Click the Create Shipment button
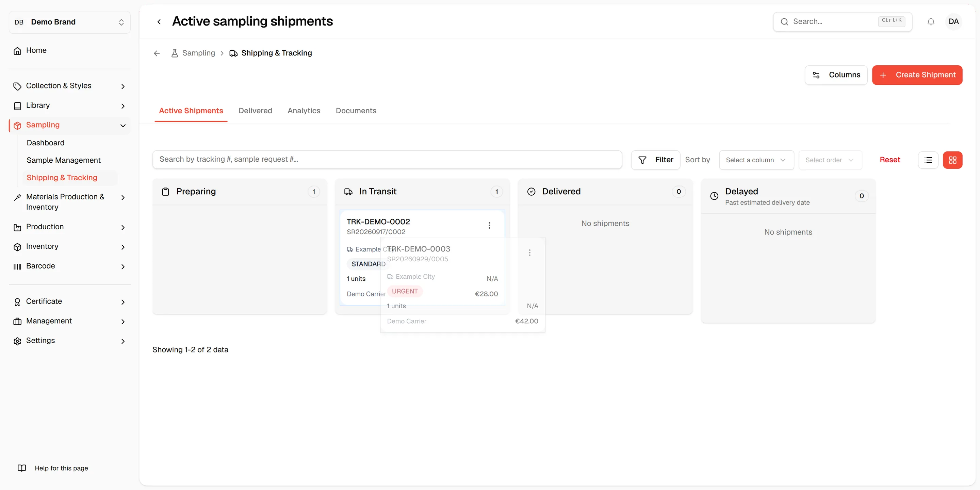Screen dimensions: 980x490 (x=917, y=75)
